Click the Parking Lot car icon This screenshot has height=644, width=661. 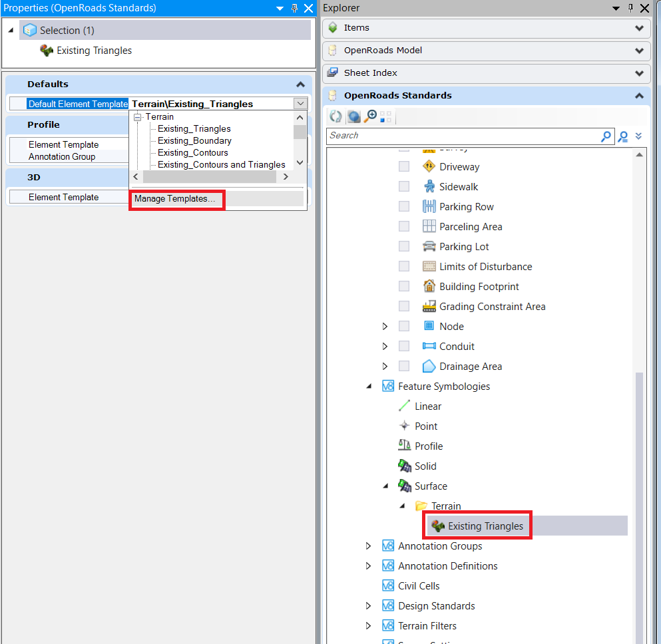point(429,246)
